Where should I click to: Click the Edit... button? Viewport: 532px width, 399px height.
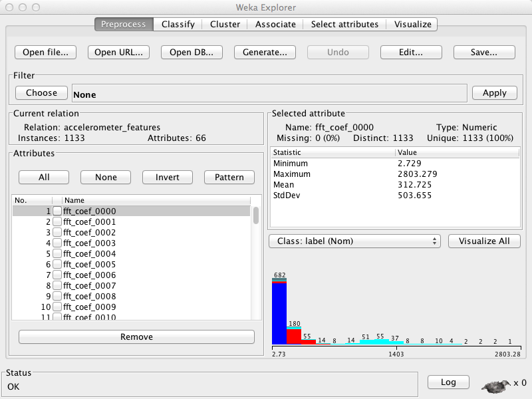coord(411,53)
